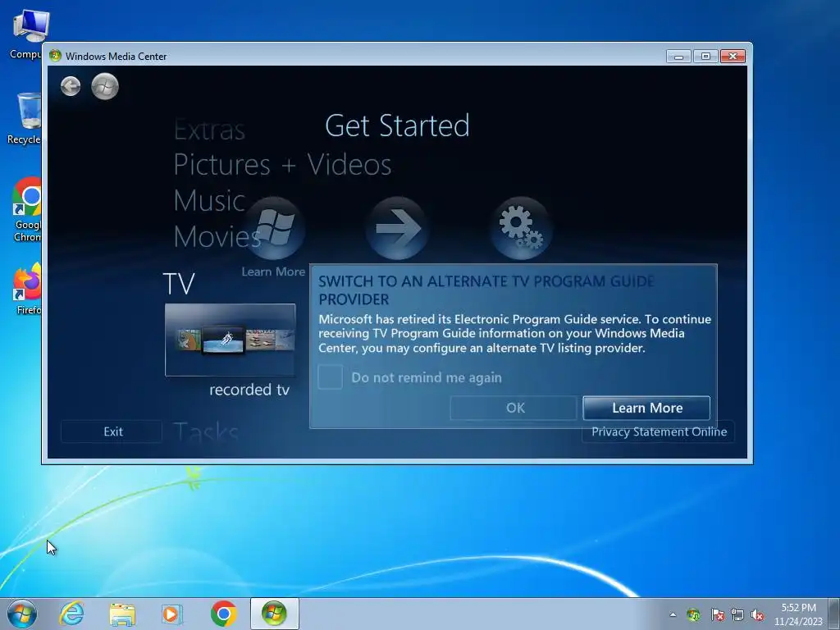Select the arrow tile under Get Started
This screenshot has width=840, height=630.
[x=397, y=228]
